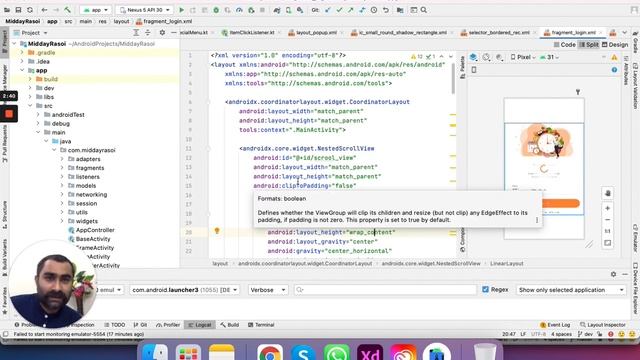Click the Design Surface layers icon
This screenshot has height=360, width=640.
pos(473,58)
